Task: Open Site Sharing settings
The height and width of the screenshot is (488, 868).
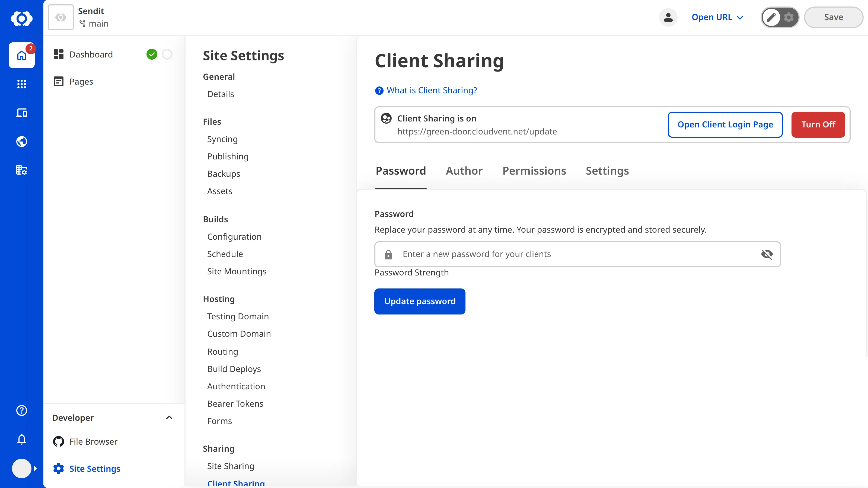Action: click(231, 466)
